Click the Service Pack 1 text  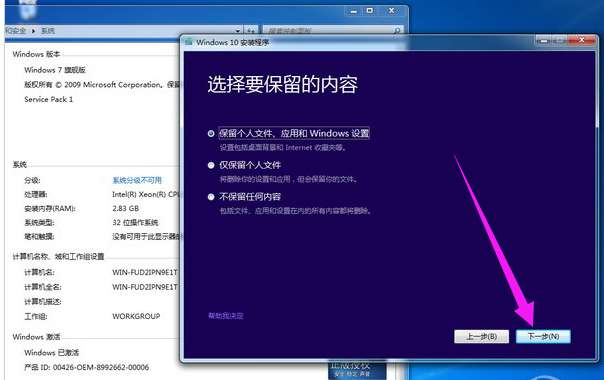pos(49,99)
